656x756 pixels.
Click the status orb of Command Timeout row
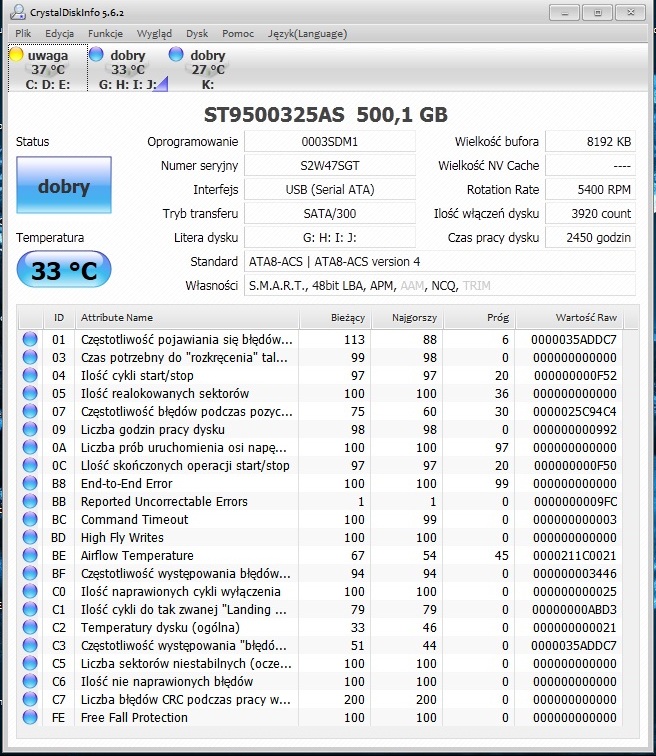tap(30, 519)
